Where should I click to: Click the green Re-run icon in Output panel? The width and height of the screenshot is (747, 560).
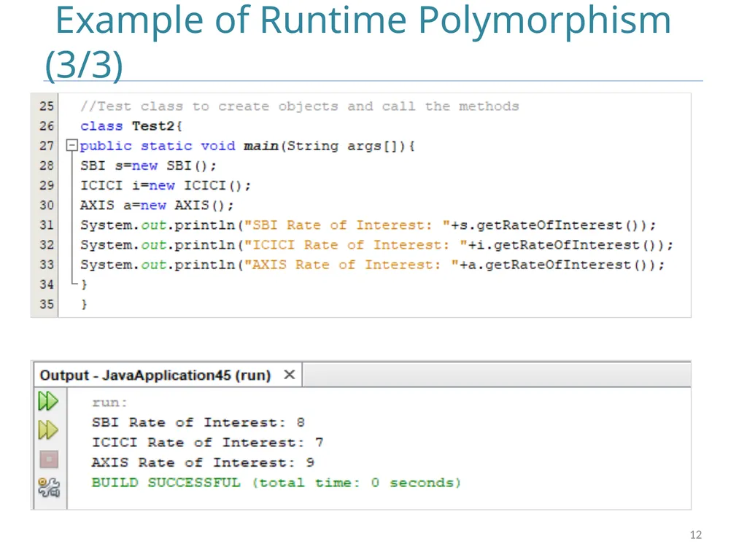pos(48,401)
